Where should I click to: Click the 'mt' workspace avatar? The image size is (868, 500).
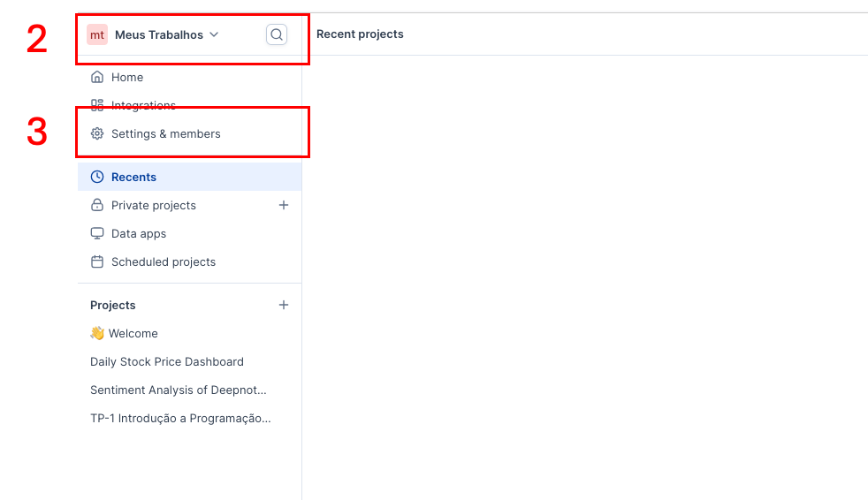click(x=97, y=34)
